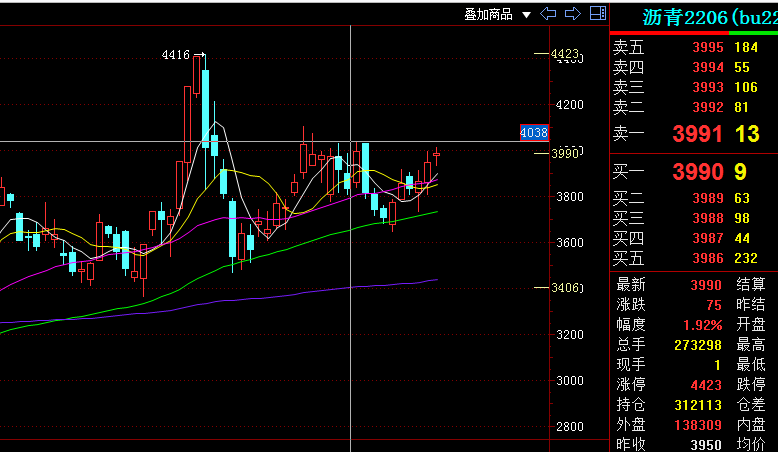Click the 涨停 value 4423
The width and height of the screenshot is (778, 452).
pyautogui.click(x=706, y=385)
